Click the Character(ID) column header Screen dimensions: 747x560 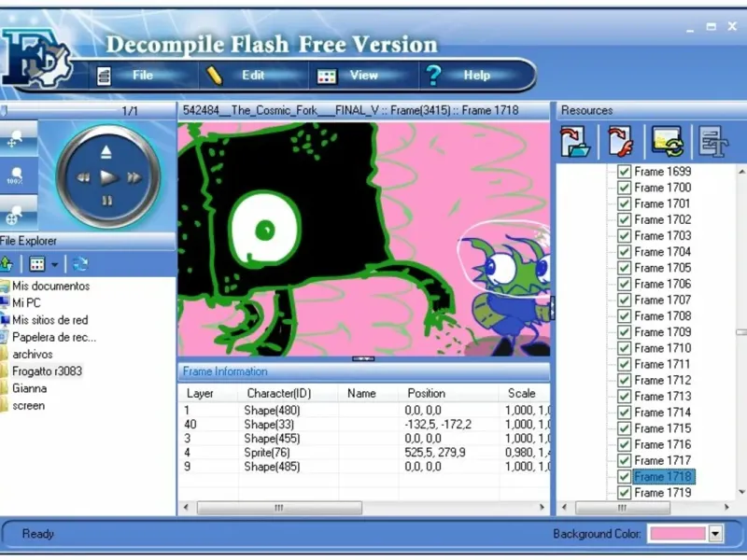click(289, 393)
